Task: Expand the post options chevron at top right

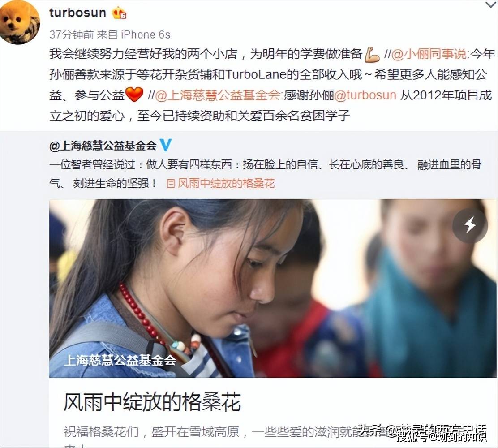Action: click(491, 4)
